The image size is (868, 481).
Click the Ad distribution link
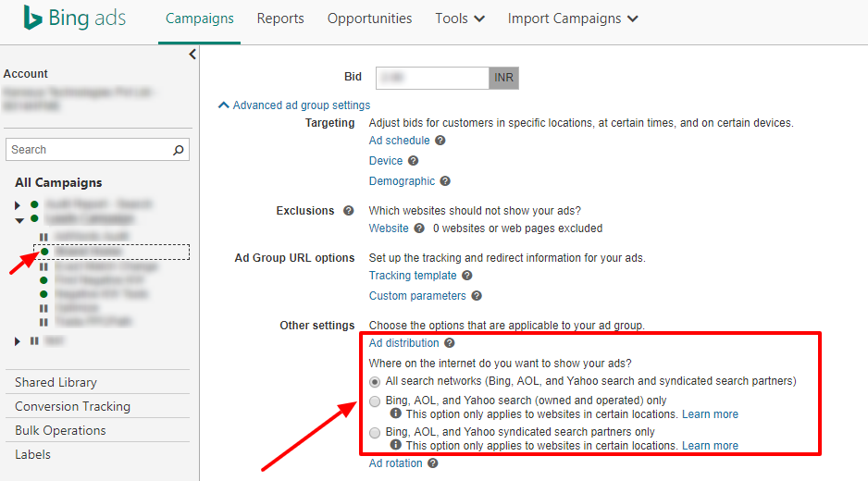404,342
